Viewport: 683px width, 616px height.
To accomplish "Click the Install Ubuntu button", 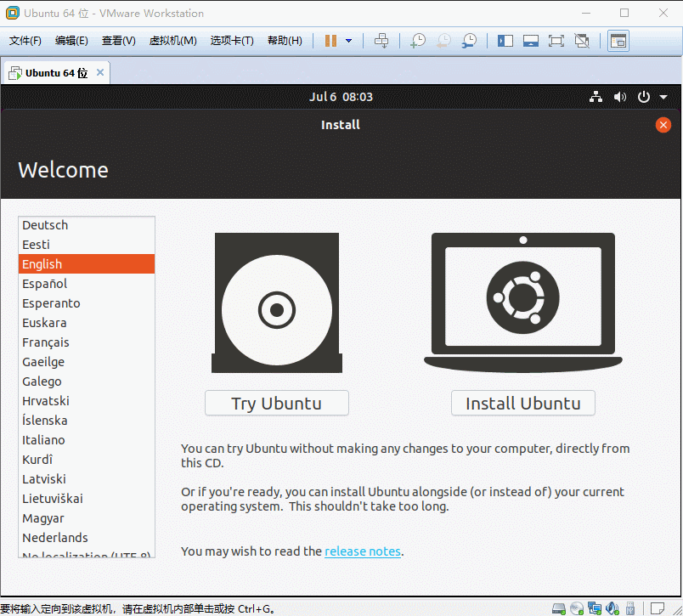I will pos(522,404).
